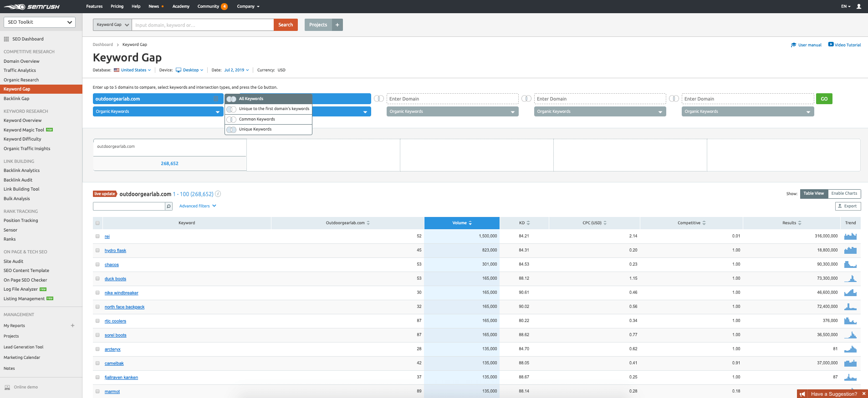Expand Advanced filters

198,206
